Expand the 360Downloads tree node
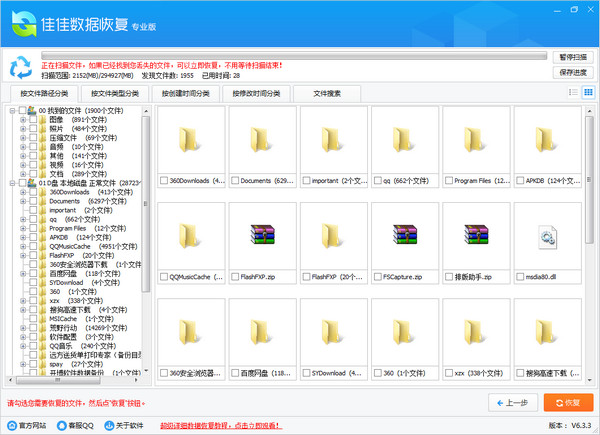This screenshot has width=600, height=435. tap(22, 192)
